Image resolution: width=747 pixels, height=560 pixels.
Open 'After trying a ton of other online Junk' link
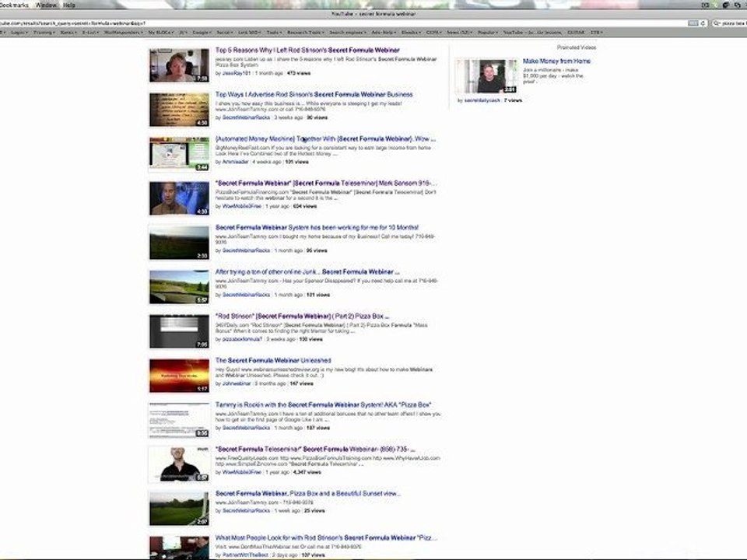coord(307,271)
